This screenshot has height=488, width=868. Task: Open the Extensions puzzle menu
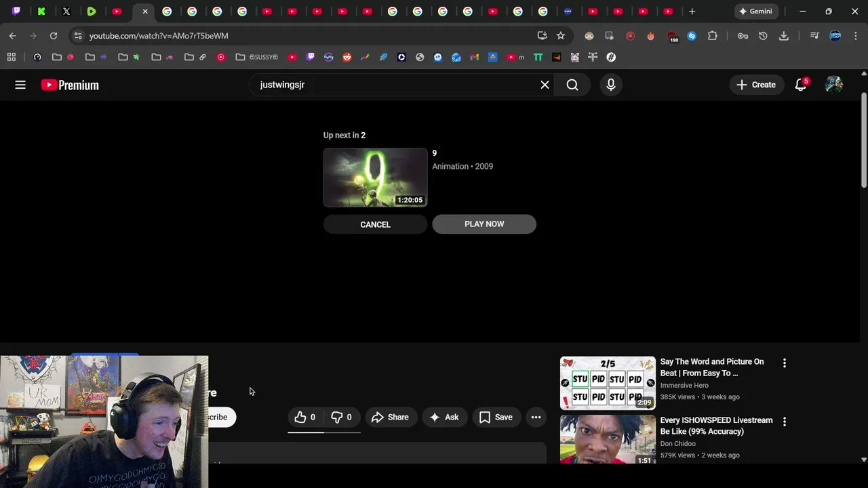(712, 36)
